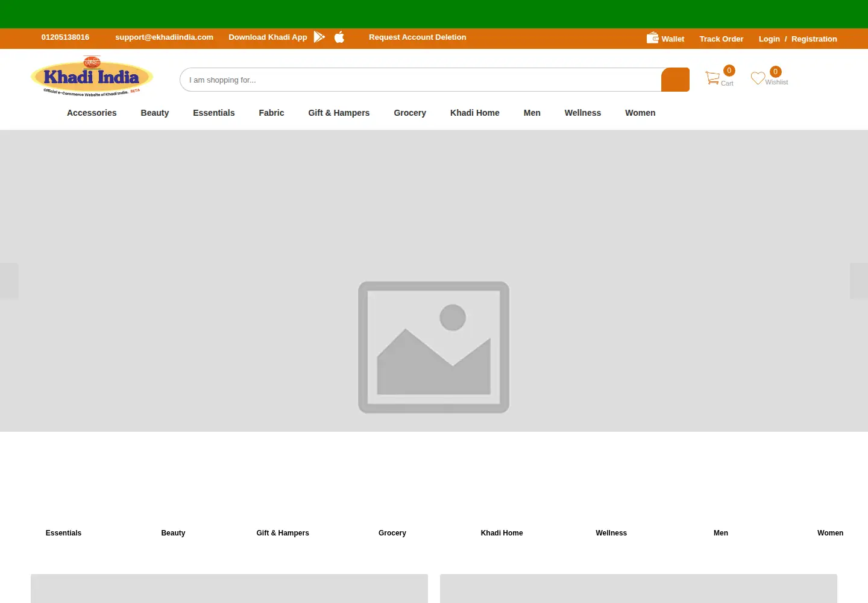This screenshot has height=603, width=868.
Task: Select the Khadi Home category below the banner
Action: coord(502,533)
